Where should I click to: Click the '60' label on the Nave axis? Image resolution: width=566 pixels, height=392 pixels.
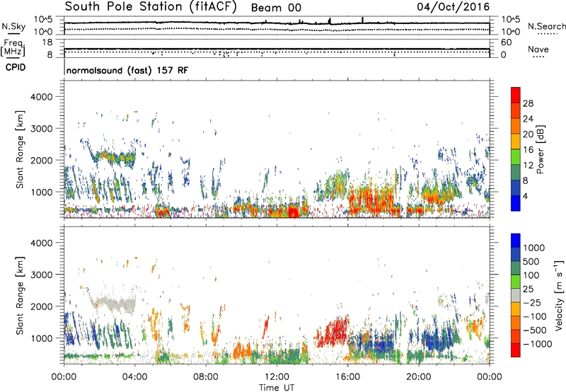(x=507, y=42)
